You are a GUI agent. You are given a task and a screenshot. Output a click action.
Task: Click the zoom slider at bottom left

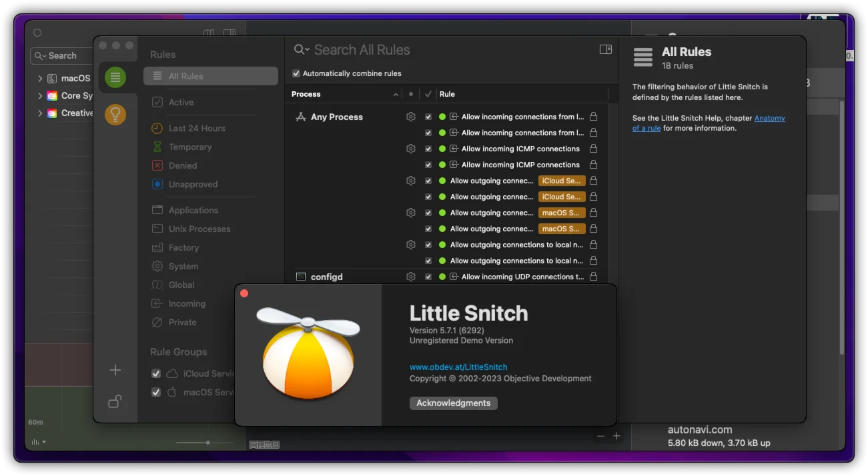coord(208,443)
